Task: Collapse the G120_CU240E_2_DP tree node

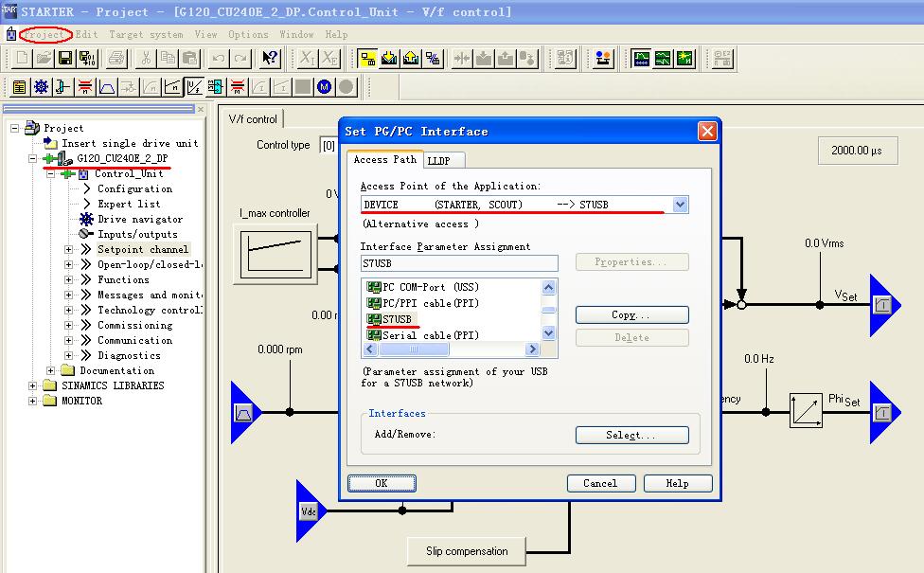Action: click(33, 158)
